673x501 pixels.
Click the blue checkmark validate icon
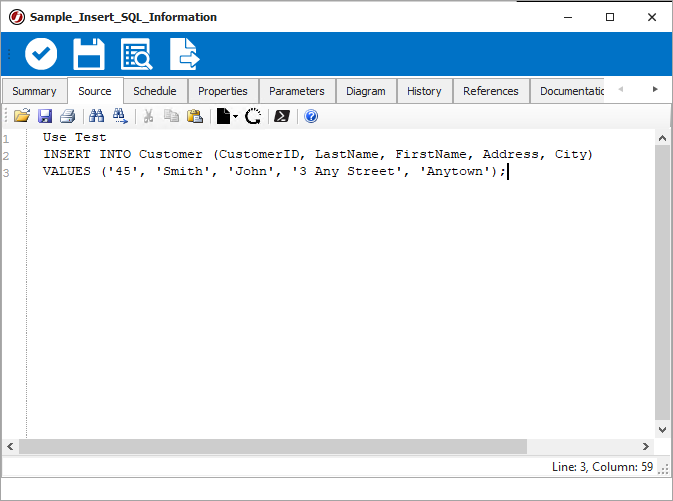(41, 54)
